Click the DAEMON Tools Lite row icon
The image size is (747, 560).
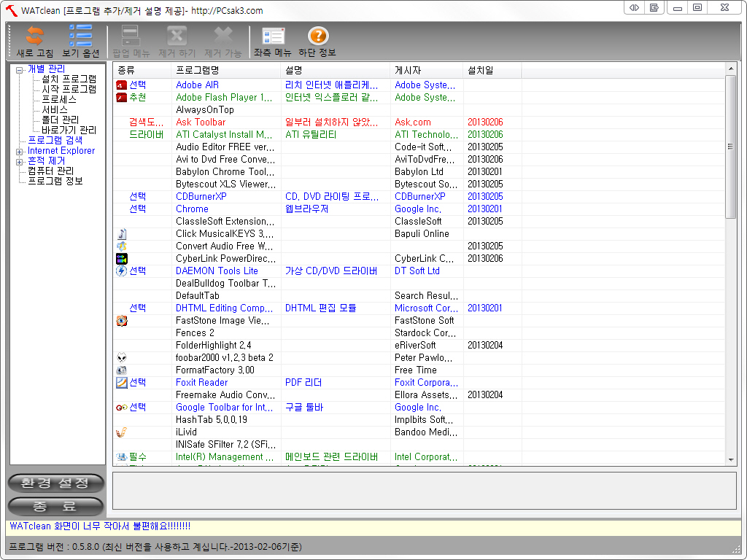[x=122, y=271]
